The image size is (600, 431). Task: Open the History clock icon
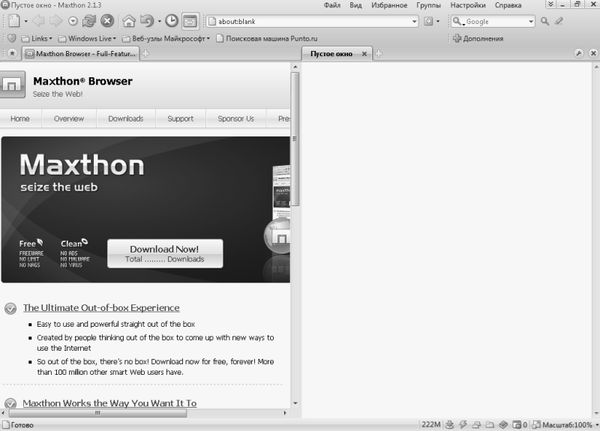(x=172, y=20)
